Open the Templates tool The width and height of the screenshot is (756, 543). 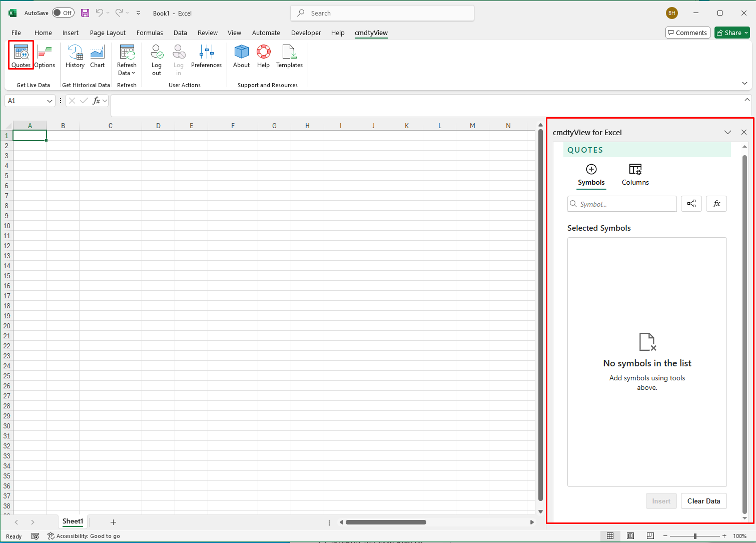click(289, 56)
